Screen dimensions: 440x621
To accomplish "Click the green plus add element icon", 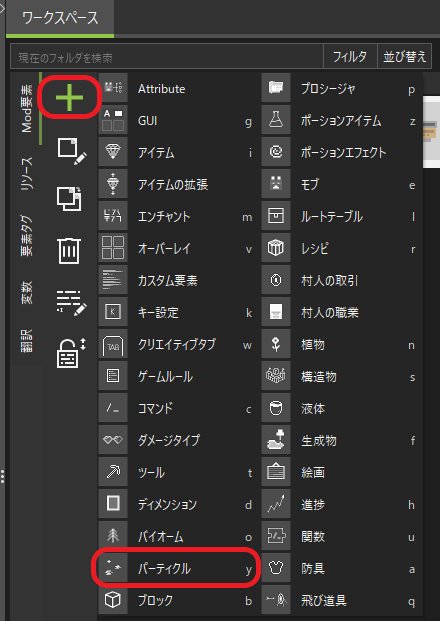I will click(x=69, y=97).
